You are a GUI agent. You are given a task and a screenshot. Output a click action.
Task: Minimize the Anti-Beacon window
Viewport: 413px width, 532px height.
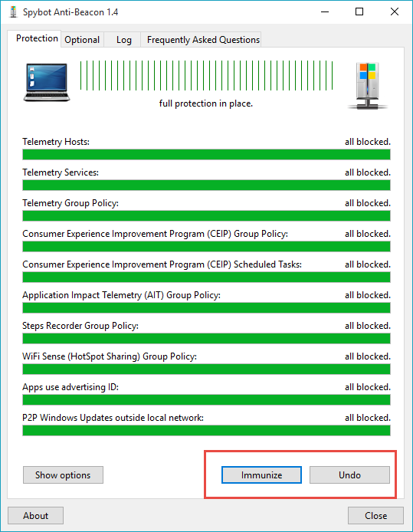click(325, 11)
